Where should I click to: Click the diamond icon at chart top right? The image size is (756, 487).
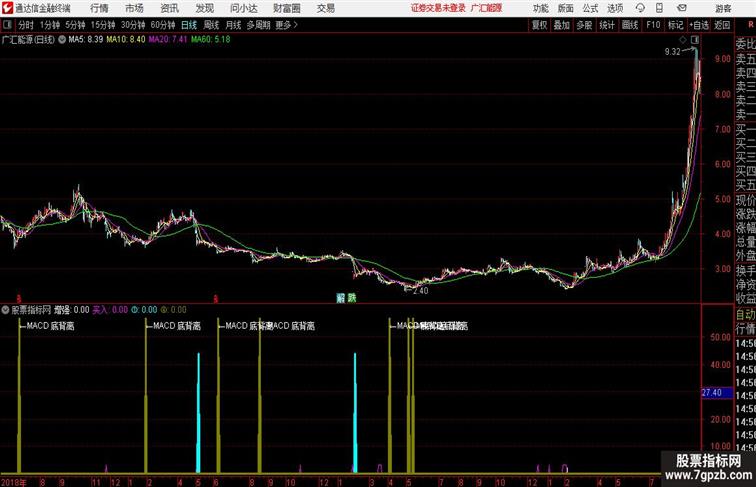[683, 40]
